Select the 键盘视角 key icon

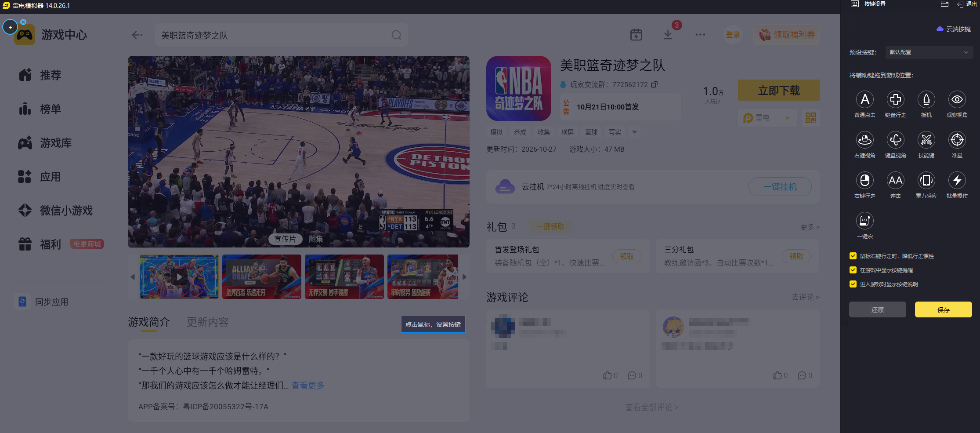895,140
